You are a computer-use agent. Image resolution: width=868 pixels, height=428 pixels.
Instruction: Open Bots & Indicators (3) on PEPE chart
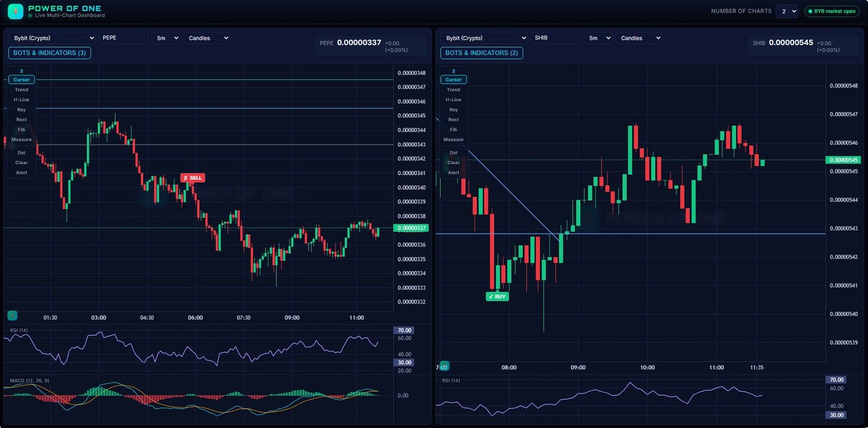(x=50, y=53)
